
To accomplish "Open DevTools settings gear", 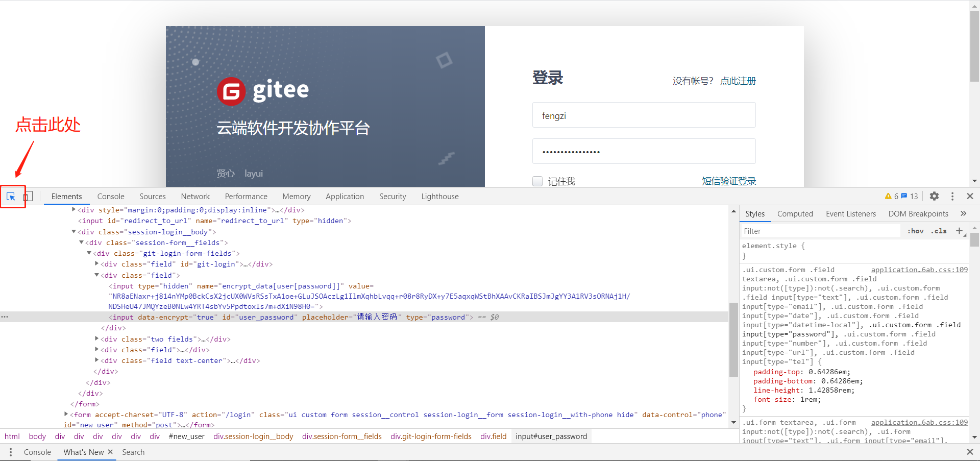I will tap(935, 196).
